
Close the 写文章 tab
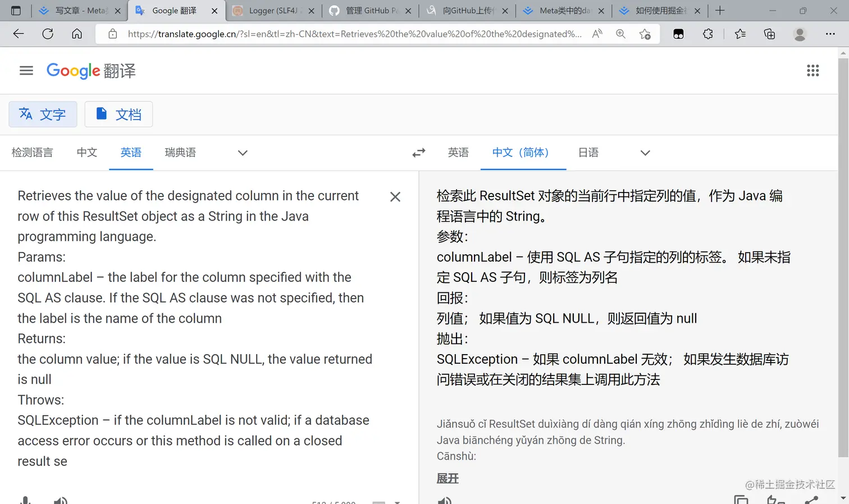click(117, 11)
